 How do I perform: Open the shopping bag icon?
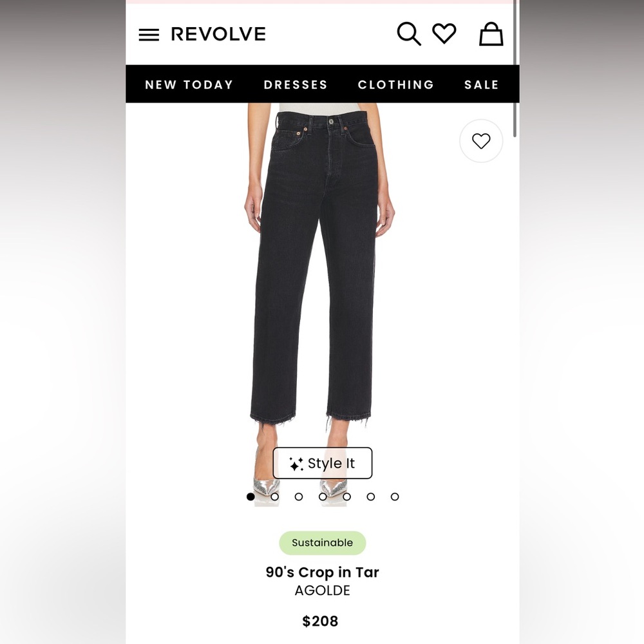491,33
